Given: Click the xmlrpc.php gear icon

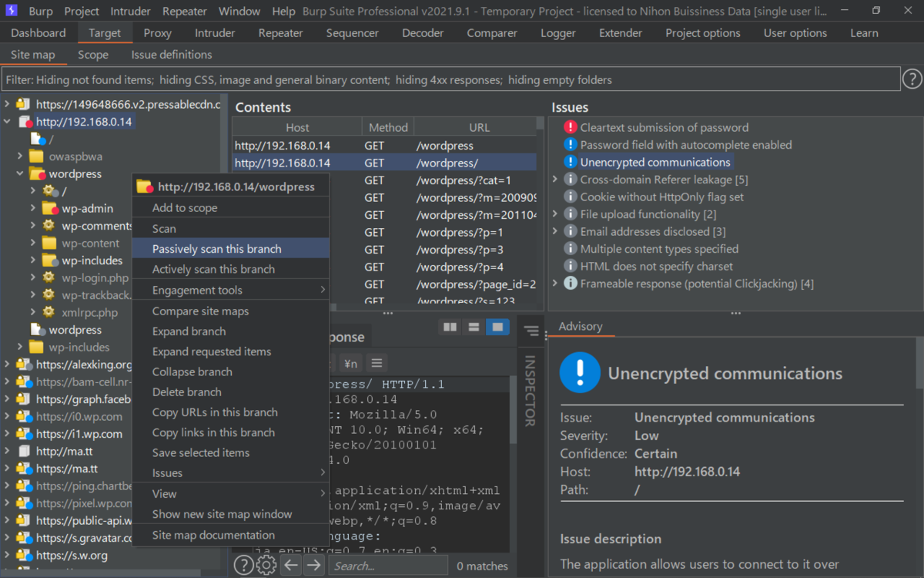Looking at the screenshot, I should [x=49, y=312].
